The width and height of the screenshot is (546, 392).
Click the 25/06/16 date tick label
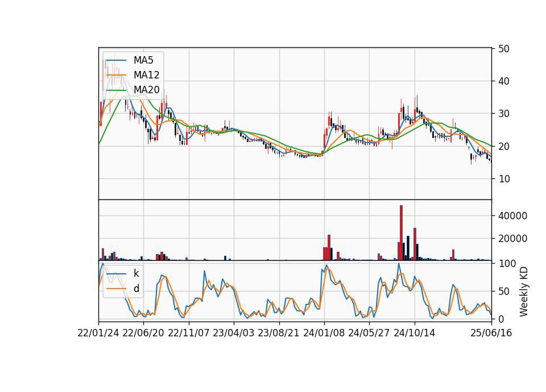(491, 333)
